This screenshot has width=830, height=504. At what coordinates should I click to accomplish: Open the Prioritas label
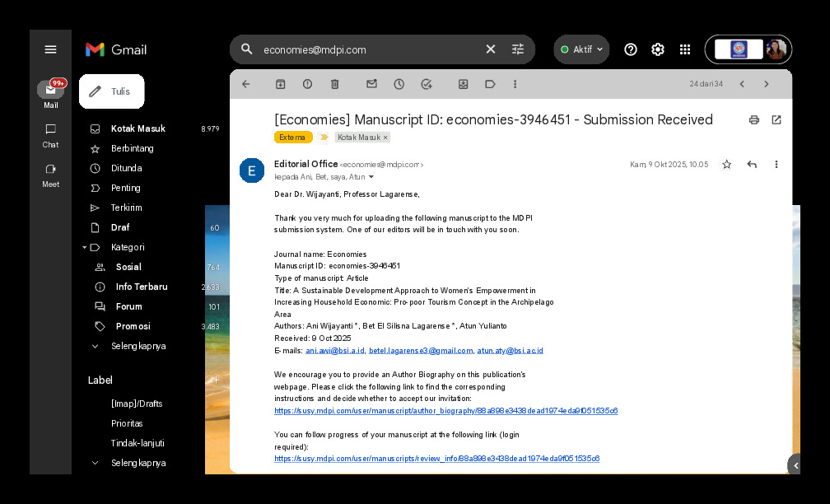(x=127, y=423)
